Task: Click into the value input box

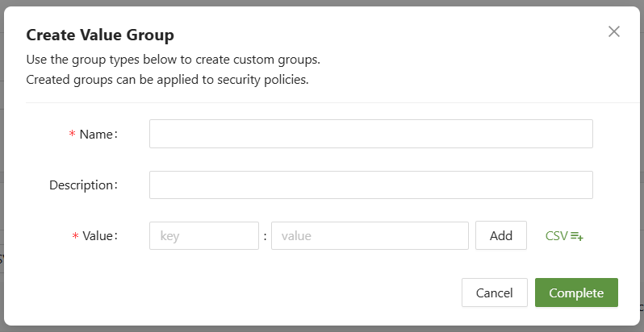Action: (370, 236)
